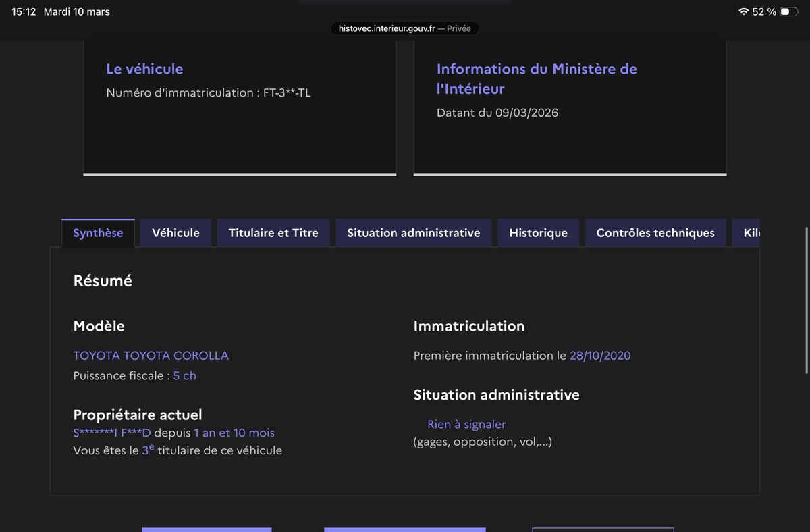
Task: Open the Véhicule tab
Action: (175, 233)
